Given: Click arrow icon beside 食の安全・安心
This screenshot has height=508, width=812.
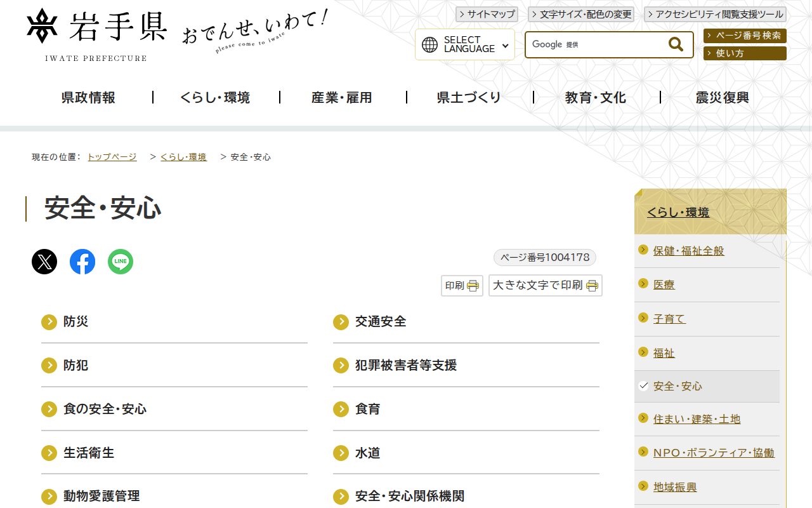Looking at the screenshot, I should (x=49, y=409).
